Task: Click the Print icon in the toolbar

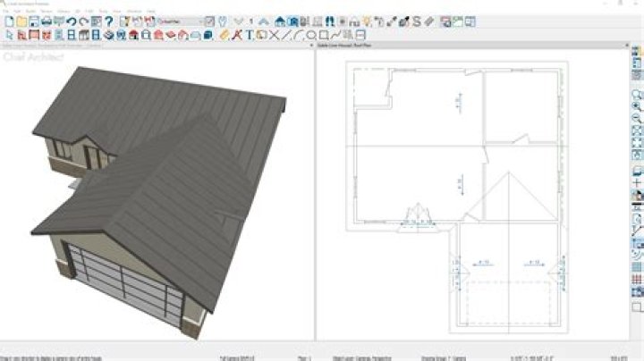Action: (x=46, y=21)
